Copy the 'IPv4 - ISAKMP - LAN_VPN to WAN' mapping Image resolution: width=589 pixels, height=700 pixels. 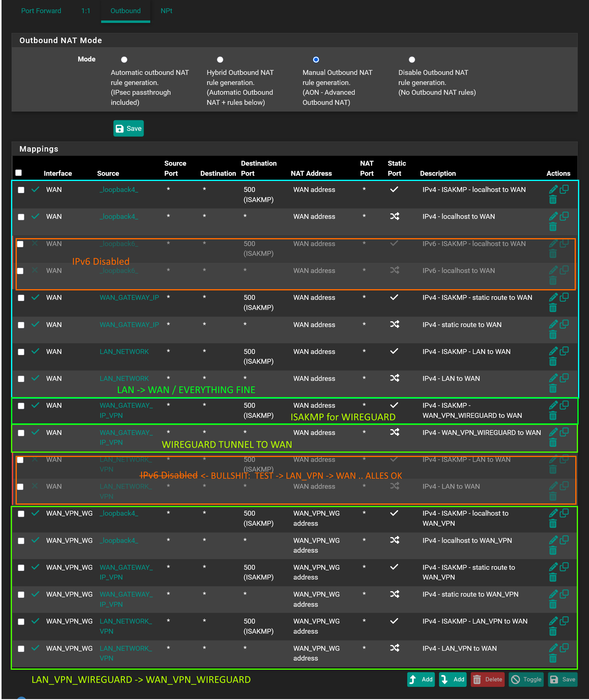(564, 621)
